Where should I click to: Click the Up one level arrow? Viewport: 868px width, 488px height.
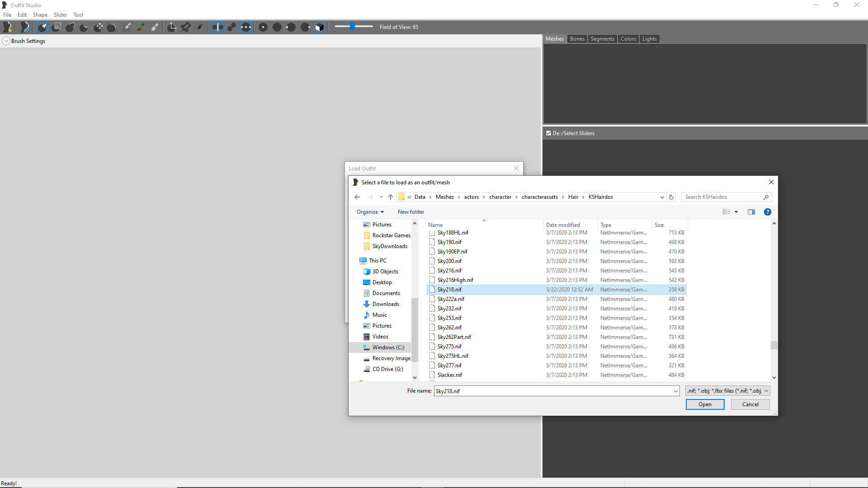(391, 197)
